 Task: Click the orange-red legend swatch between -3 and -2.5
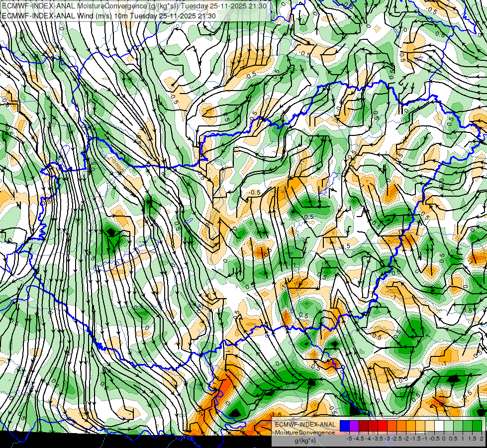click(392, 426)
